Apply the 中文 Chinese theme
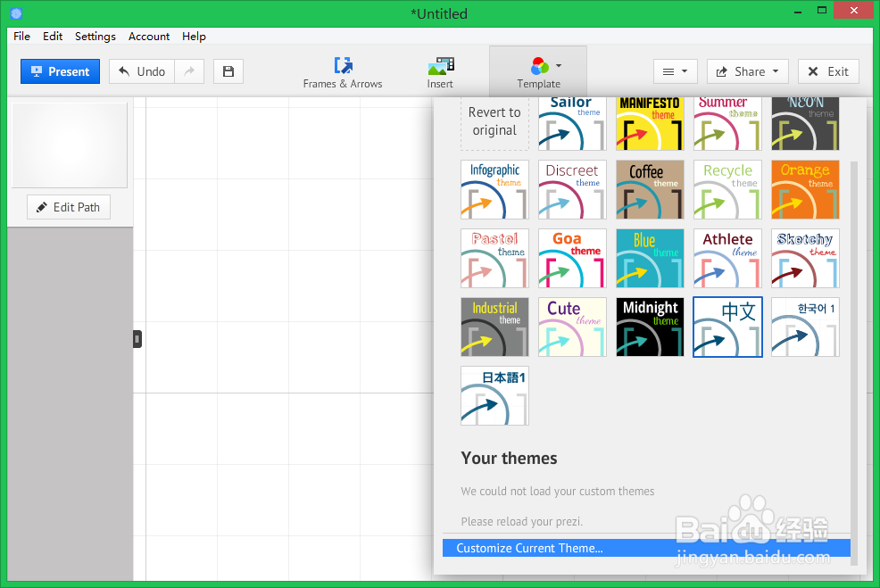880x588 pixels. pos(727,327)
